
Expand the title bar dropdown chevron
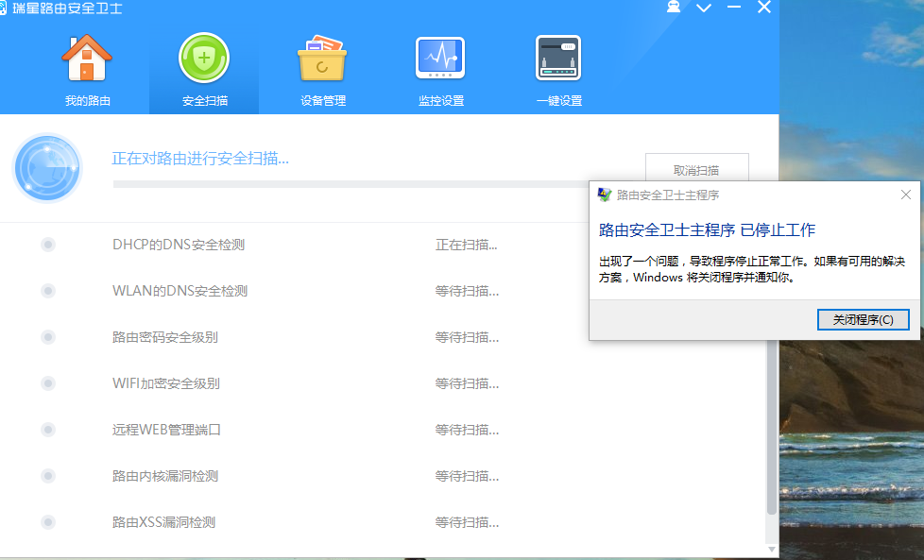704,8
